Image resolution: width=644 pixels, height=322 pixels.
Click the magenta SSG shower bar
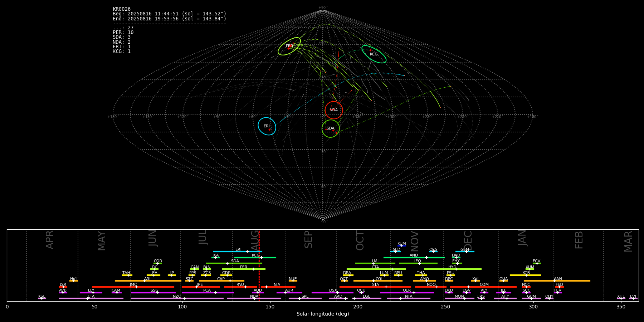153,293
